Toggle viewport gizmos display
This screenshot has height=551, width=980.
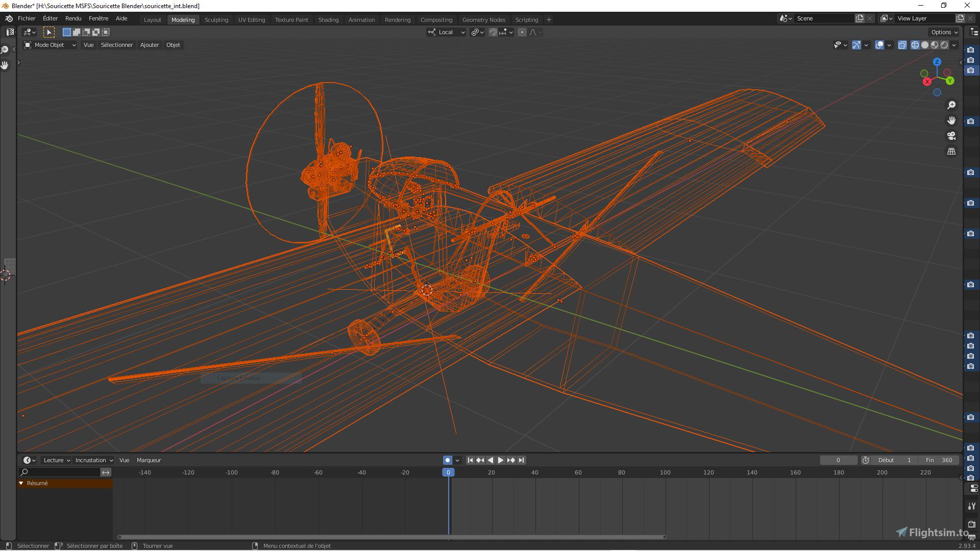pyautogui.click(x=856, y=45)
